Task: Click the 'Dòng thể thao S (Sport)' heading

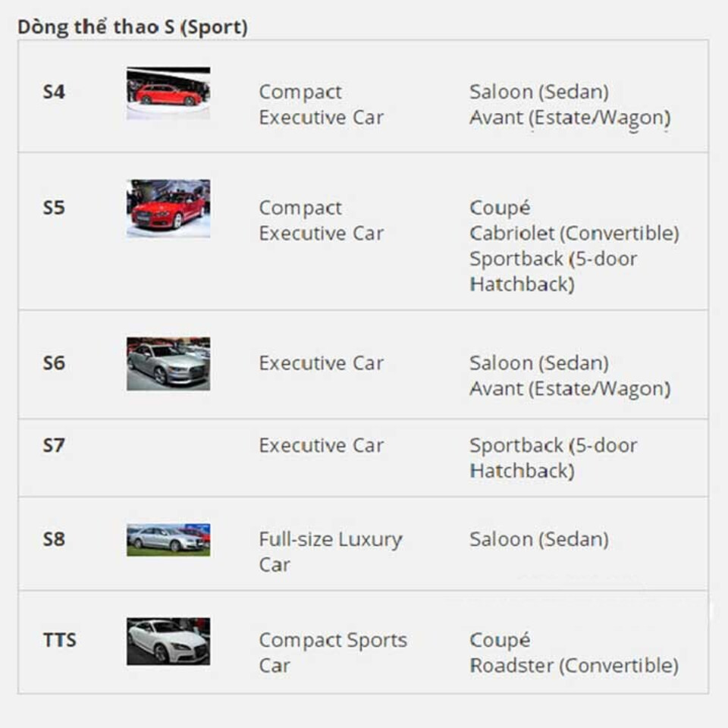Action: point(133,27)
